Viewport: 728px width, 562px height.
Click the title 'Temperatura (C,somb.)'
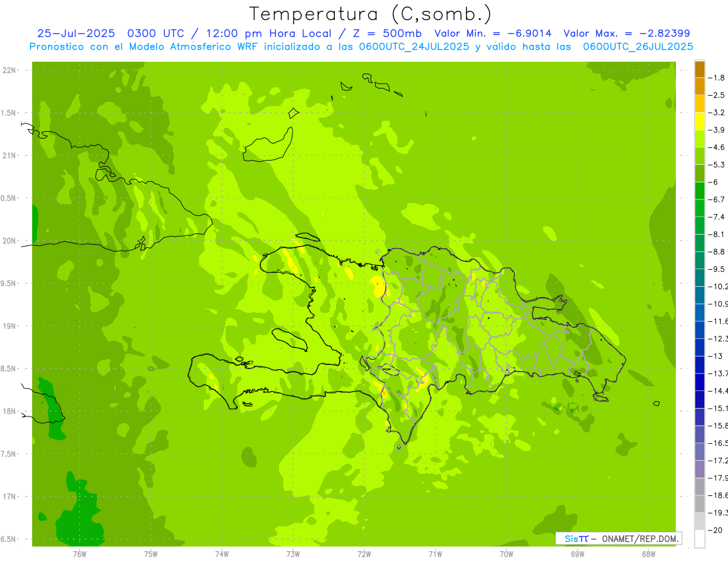pos(371,14)
